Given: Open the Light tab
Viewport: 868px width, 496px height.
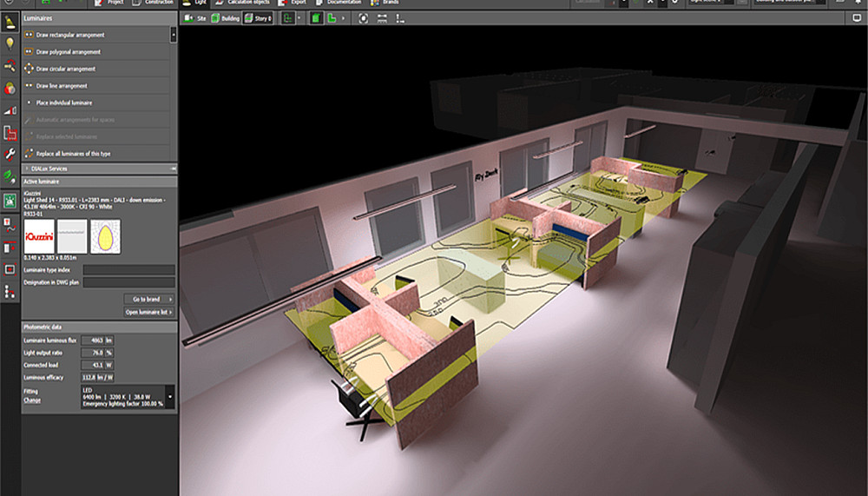Looking at the screenshot, I should pyautogui.click(x=194, y=3).
